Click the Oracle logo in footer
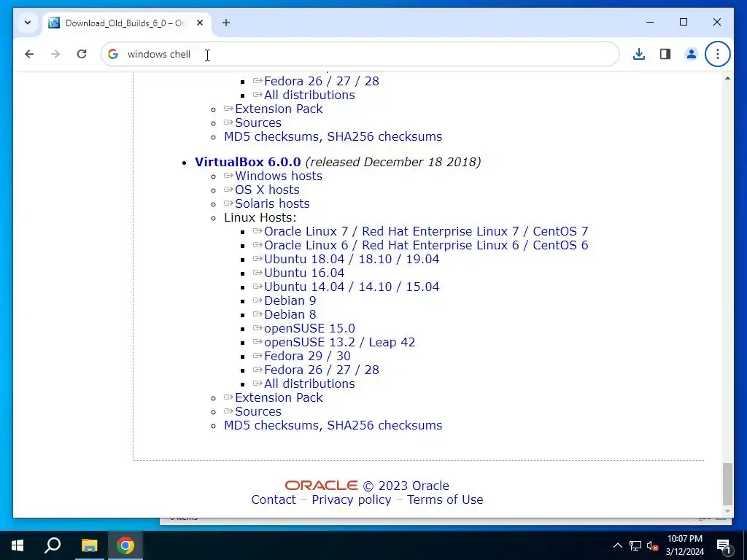Viewport: 747px width, 560px height. (x=321, y=485)
